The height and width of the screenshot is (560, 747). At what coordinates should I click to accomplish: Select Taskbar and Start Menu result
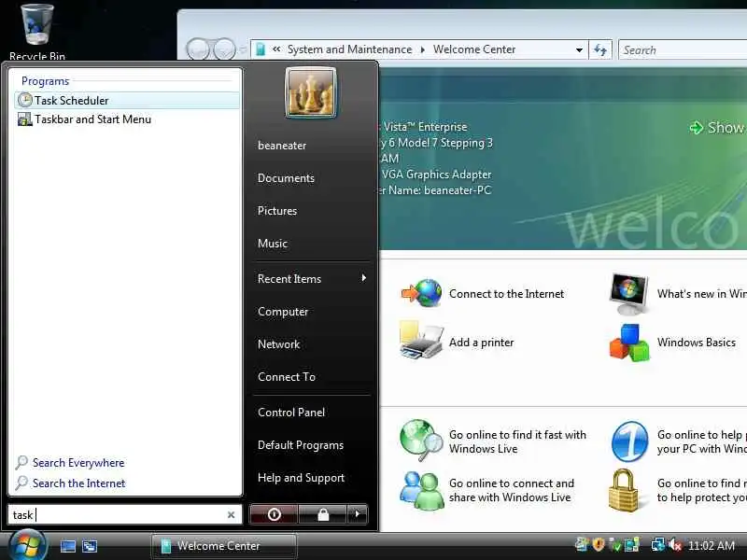127,119
